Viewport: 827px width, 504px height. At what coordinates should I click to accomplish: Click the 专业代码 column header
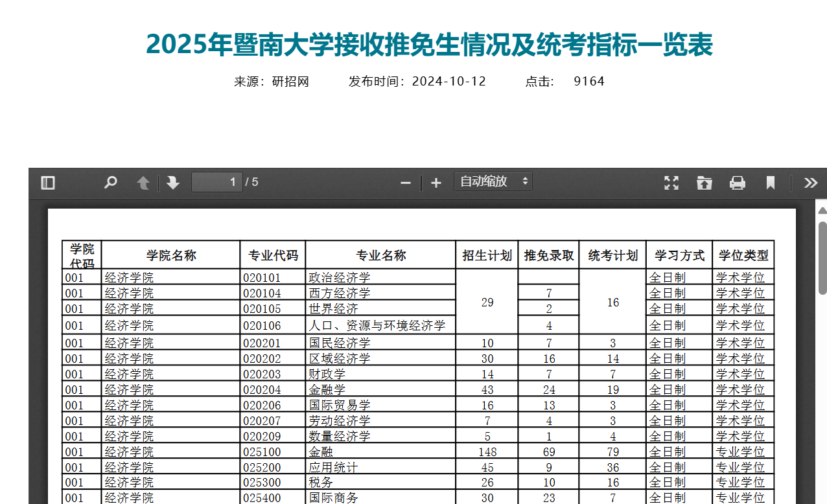[x=273, y=255]
